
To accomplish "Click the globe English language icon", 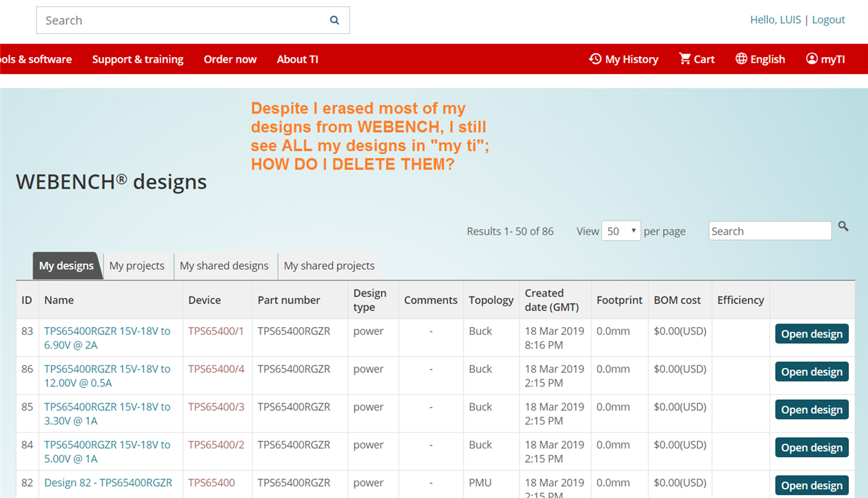I will (741, 59).
